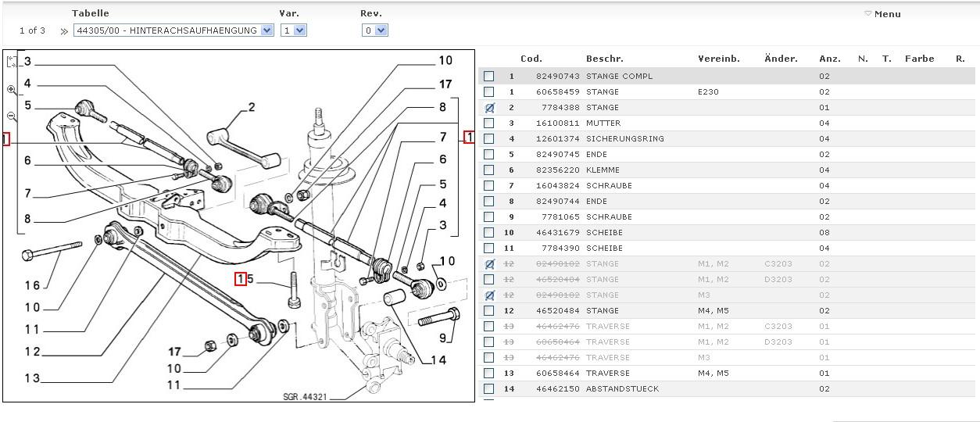This screenshot has width=980, height=422.
Task: Click the red-boxed 1 marker on diagram right edge
Action: click(x=469, y=137)
